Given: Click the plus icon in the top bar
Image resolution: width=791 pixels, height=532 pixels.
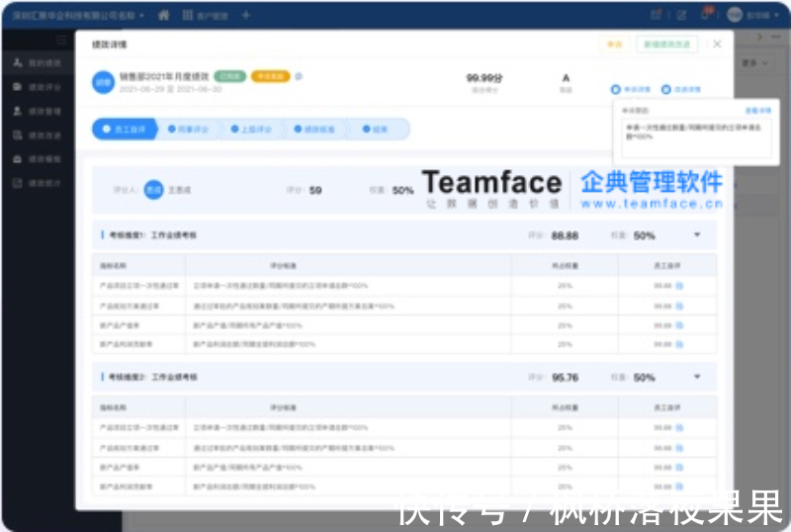Looking at the screenshot, I should [246, 15].
